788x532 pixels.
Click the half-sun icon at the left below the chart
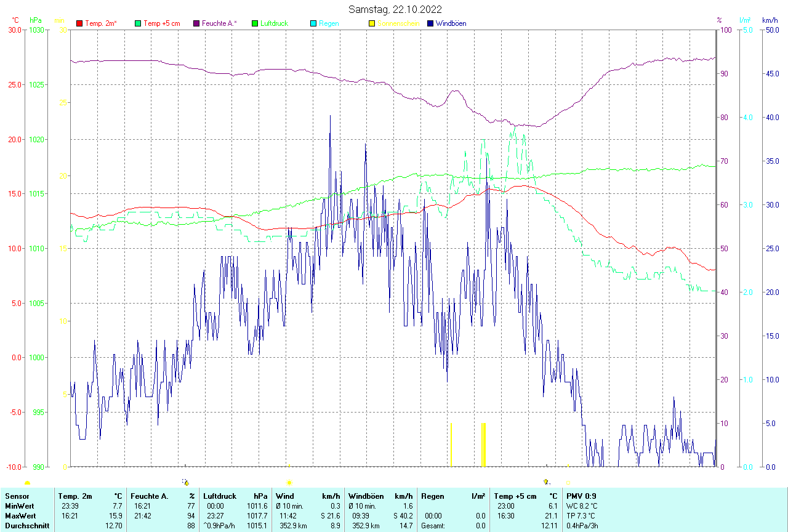(x=26, y=483)
